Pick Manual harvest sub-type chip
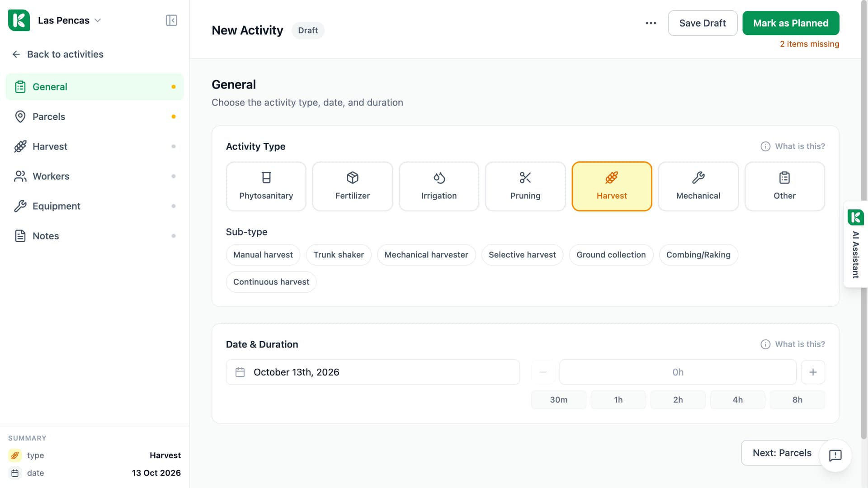 click(x=263, y=255)
